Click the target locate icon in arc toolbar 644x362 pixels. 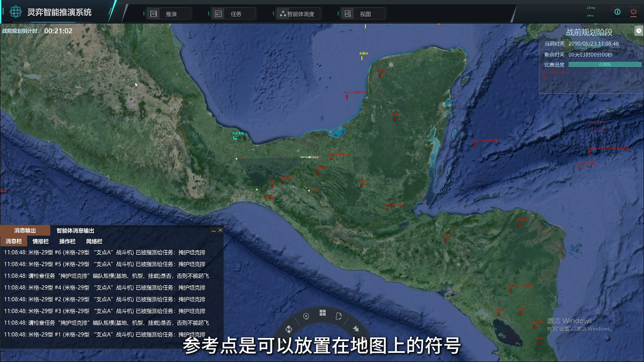306,316
